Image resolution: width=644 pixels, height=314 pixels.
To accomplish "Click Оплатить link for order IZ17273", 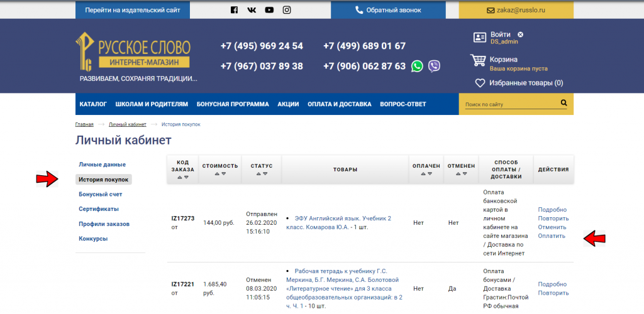I will click(552, 236).
